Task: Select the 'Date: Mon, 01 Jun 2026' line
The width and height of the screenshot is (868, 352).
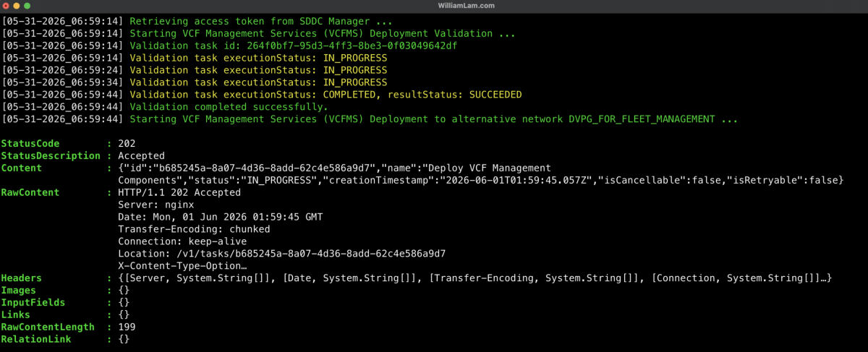Action: (x=221, y=217)
